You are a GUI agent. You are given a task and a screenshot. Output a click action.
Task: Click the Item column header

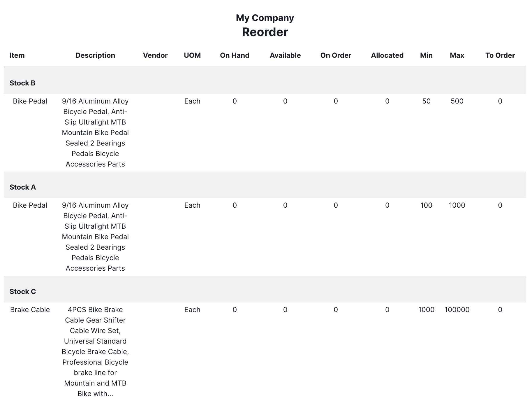17,55
